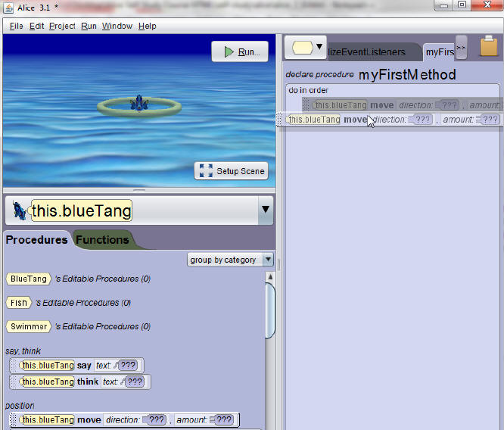Open the Run menu
Screen dimensions: 504x430
coord(89,26)
